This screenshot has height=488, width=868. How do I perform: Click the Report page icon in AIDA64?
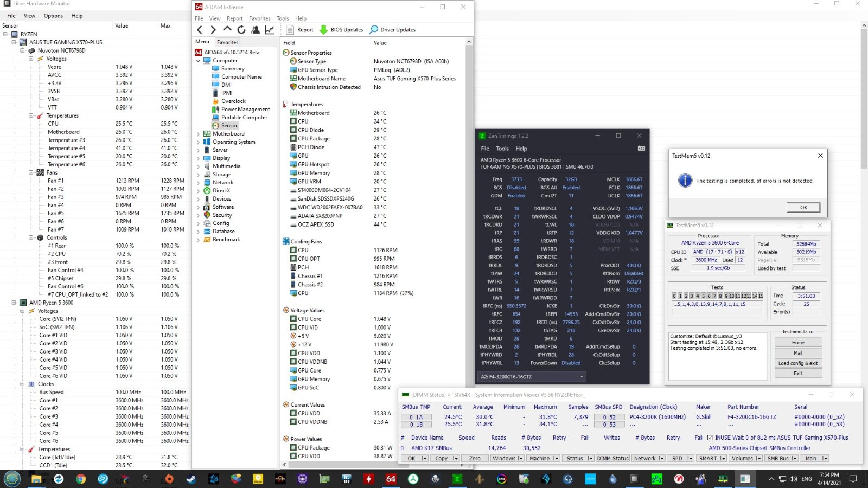pyautogui.click(x=290, y=30)
